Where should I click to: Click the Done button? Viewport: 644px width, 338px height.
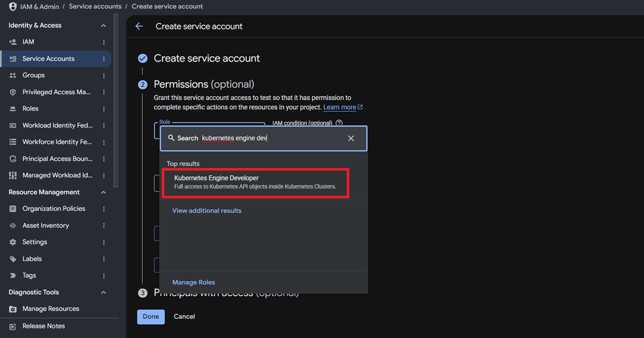pyautogui.click(x=151, y=317)
